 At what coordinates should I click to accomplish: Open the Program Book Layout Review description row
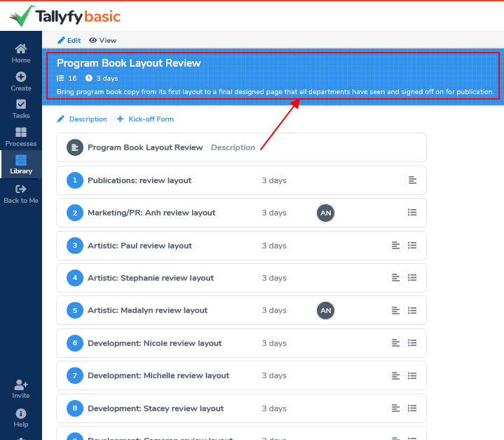[x=241, y=147]
